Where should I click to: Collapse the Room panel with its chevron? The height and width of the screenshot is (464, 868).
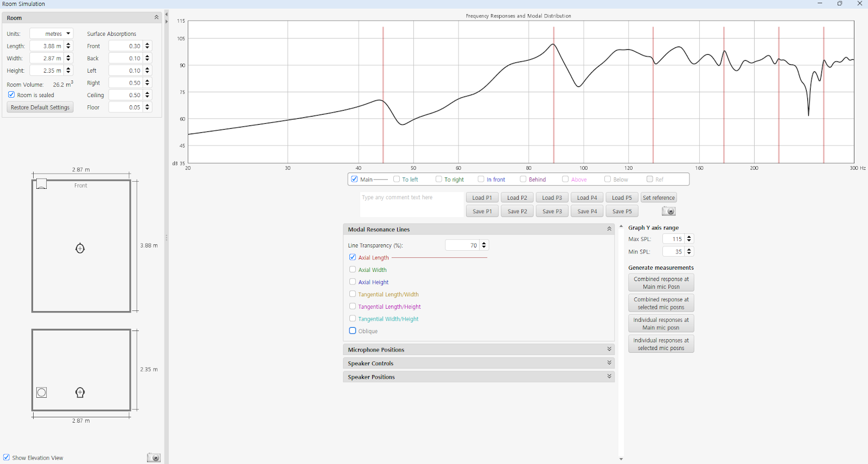point(156,17)
